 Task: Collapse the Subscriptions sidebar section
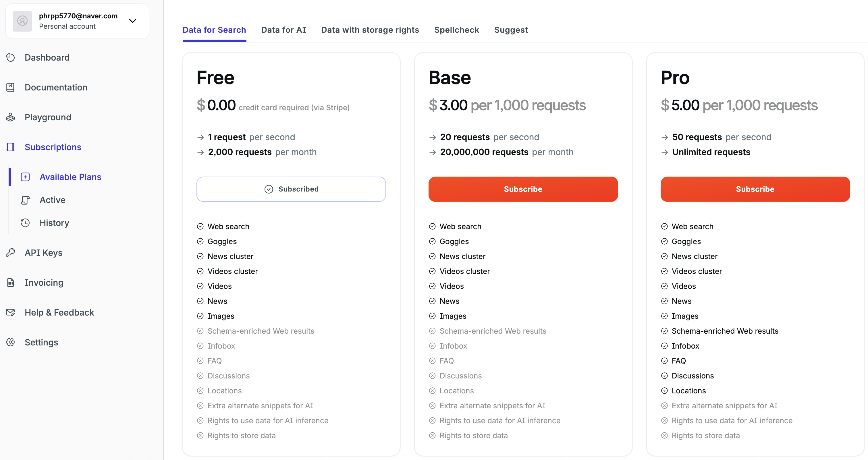coord(53,147)
